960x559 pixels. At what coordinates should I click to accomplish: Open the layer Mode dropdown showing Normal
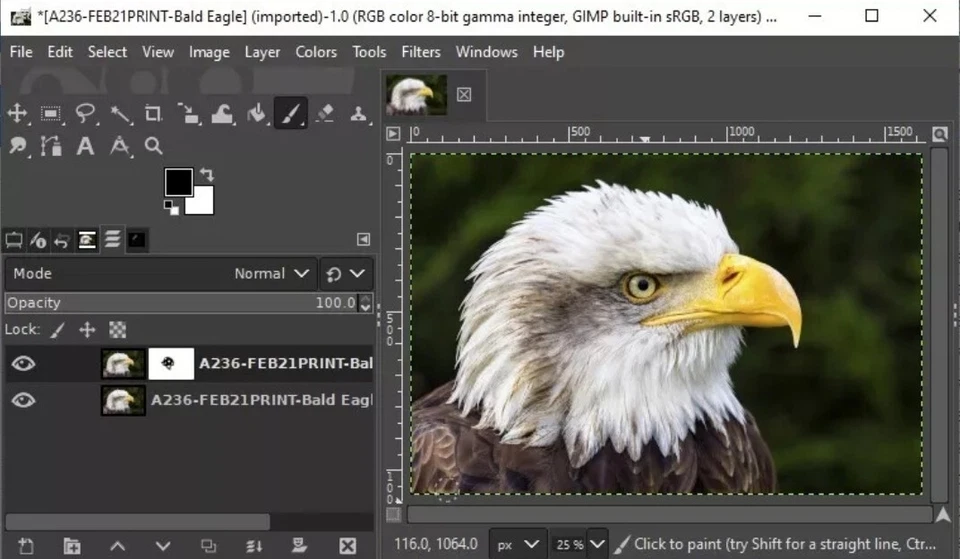point(272,273)
